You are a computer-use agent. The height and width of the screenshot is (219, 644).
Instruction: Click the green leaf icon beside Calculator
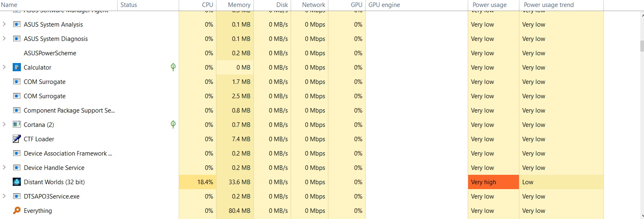click(x=173, y=67)
